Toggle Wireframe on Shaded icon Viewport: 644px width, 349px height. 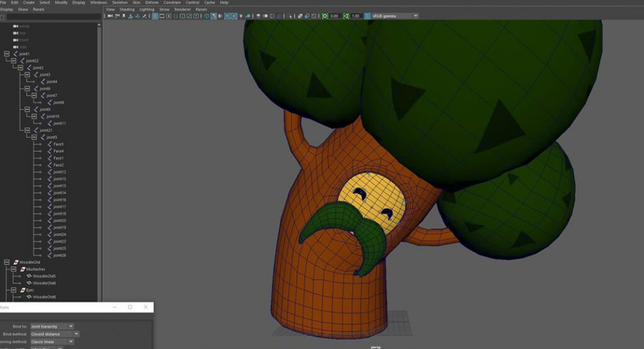pos(227,16)
